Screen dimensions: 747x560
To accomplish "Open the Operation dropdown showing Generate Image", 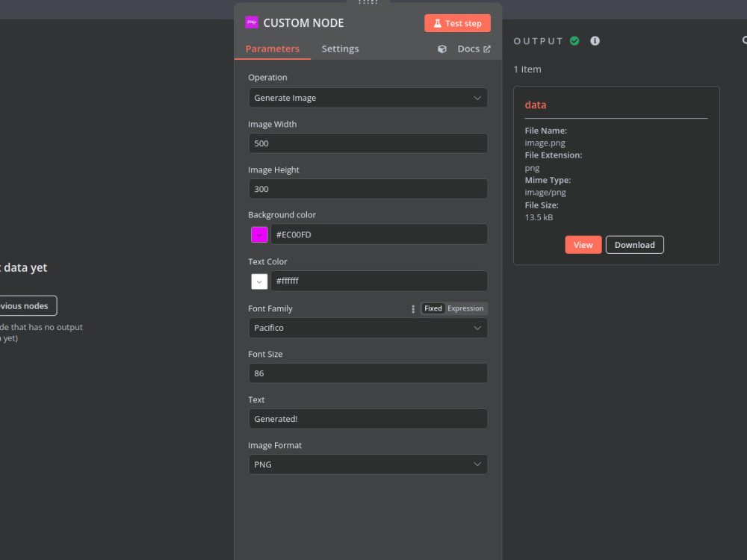I will 368,97.
